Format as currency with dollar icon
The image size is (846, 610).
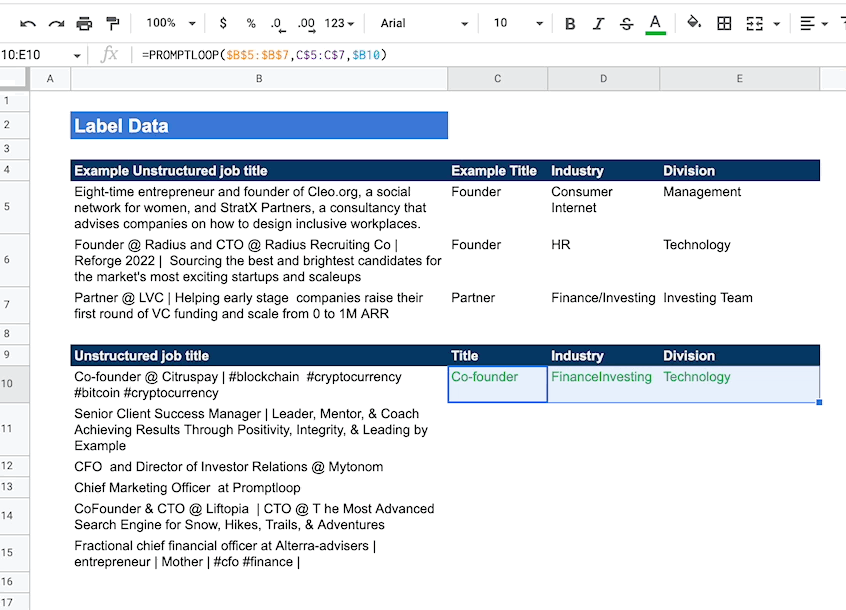click(222, 23)
